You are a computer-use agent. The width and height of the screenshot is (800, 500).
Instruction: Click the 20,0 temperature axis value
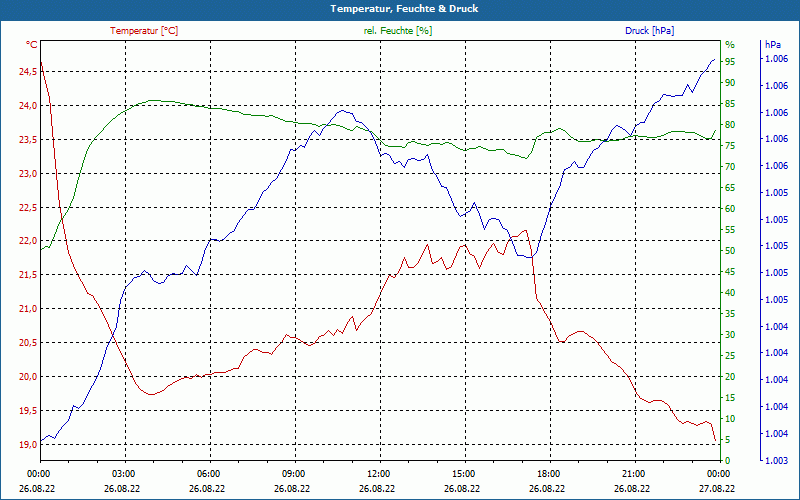point(28,377)
